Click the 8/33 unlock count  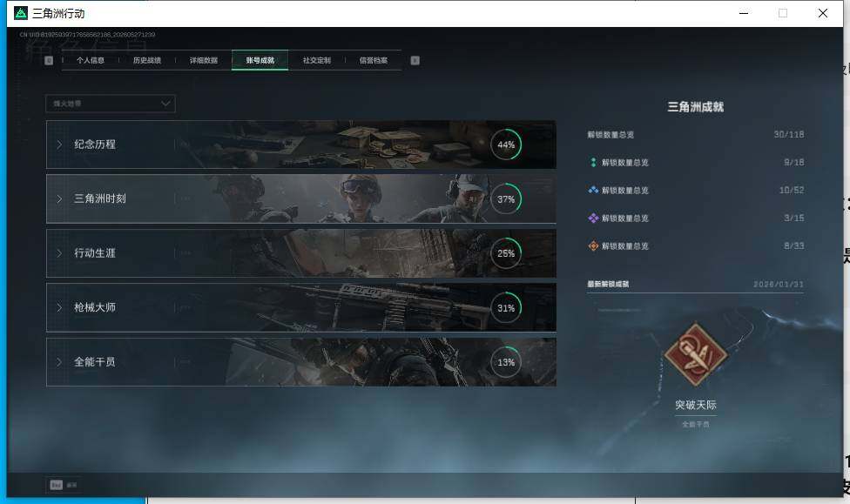point(793,246)
